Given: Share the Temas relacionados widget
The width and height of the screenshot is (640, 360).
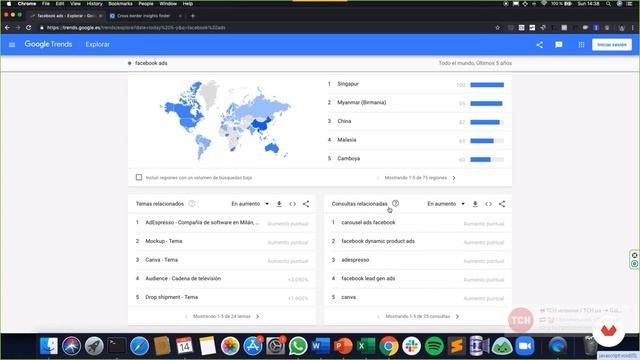Looking at the screenshot, I should [x=306, y=204].
